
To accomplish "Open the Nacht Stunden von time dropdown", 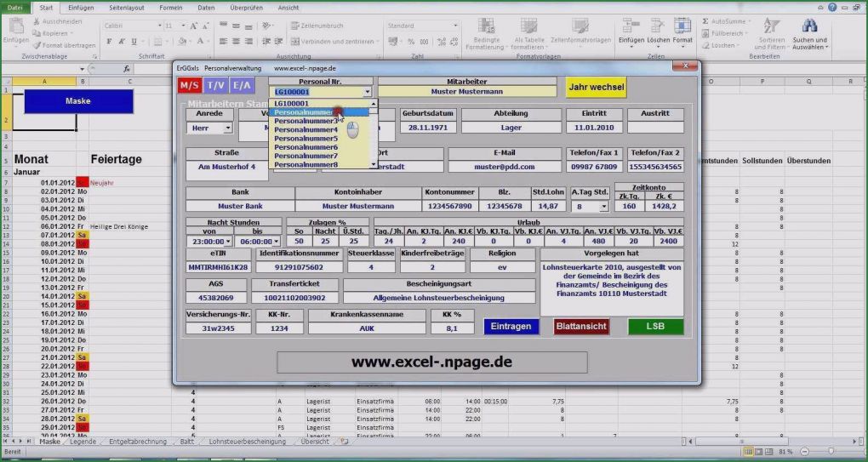I will click(x=228, y=242).
